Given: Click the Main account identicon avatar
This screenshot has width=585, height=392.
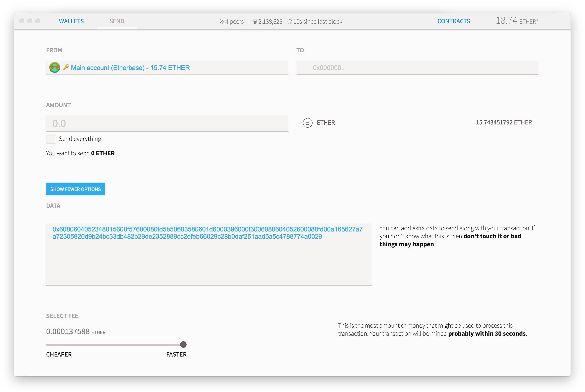Looking at the screenshot, I should (55, 68).
